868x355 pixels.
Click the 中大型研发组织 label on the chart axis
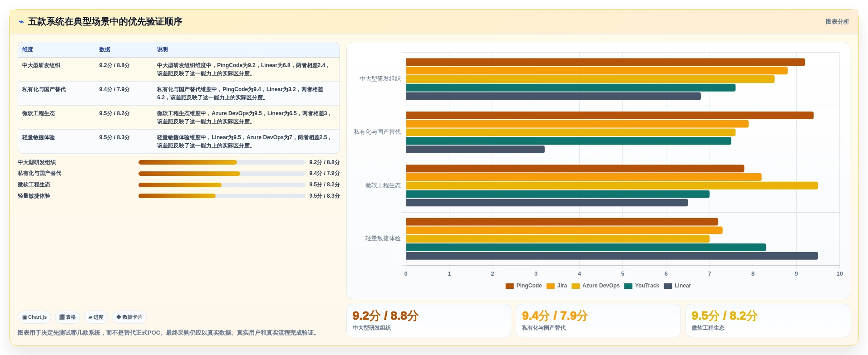pyautogui.click(x=380, y=79)
